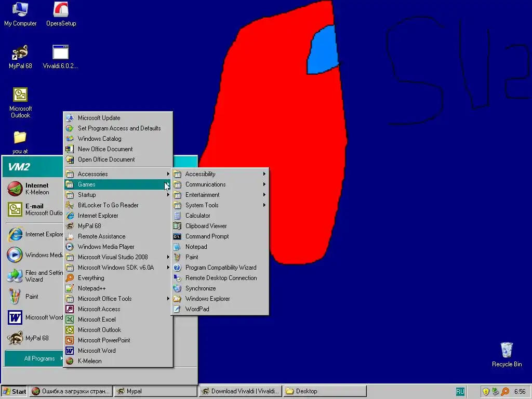The image size is (532, 399).
Task: Select New Office Document entry
Action: pyautogui.click(x=118, y=149)
